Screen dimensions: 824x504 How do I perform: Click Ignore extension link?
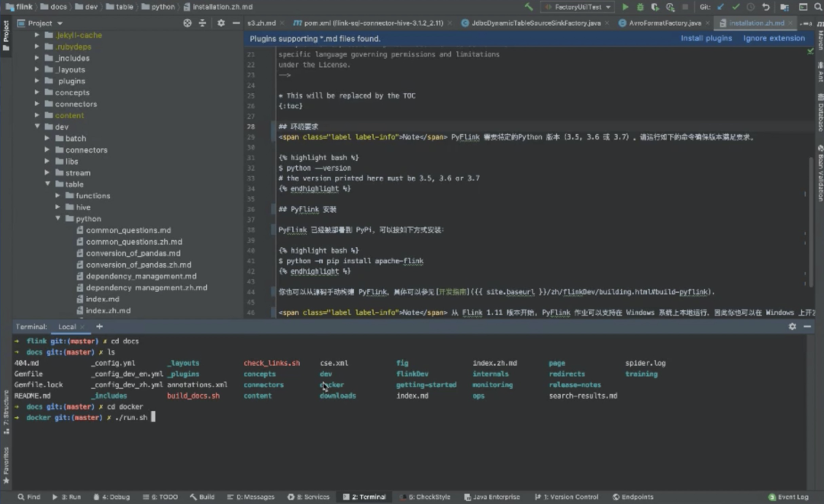point(774,38)
